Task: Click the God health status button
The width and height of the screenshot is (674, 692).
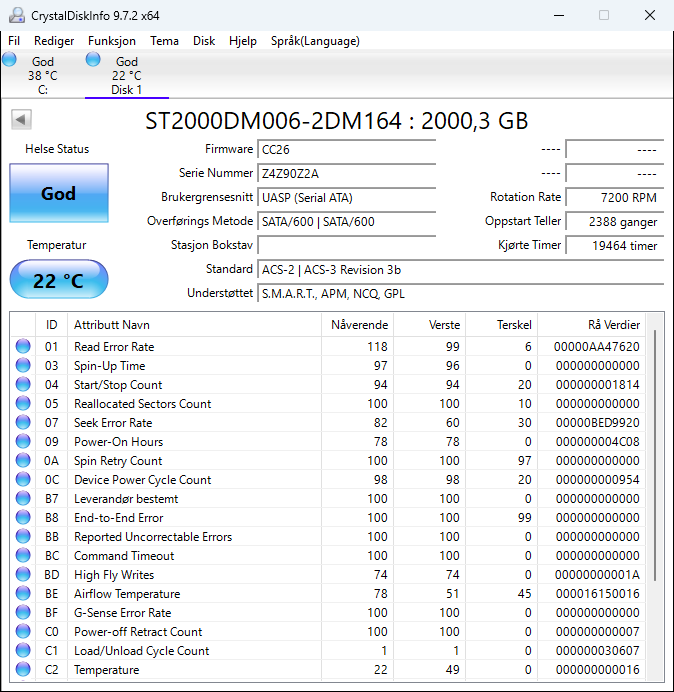Action: point(59,193)
